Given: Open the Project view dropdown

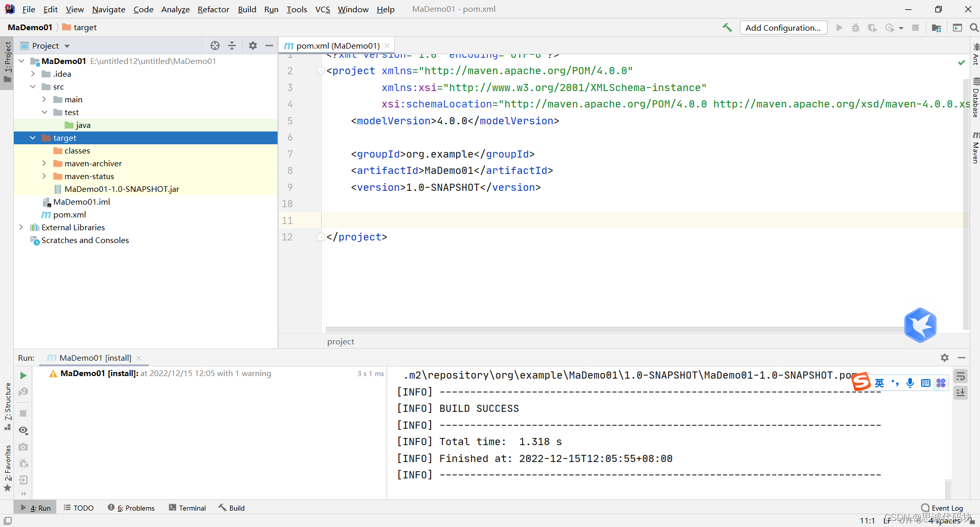Looking at the screenshot, I should (45, 46).
